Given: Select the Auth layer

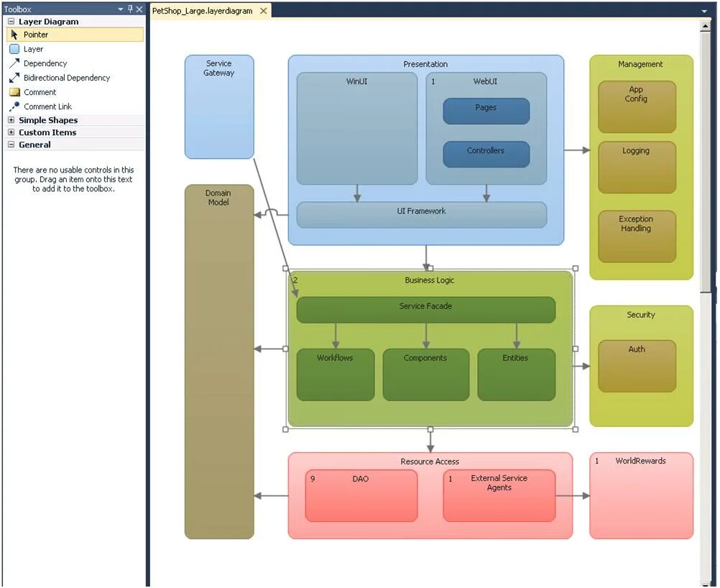Looking at the screenshot, I should [x=637, y=366].
